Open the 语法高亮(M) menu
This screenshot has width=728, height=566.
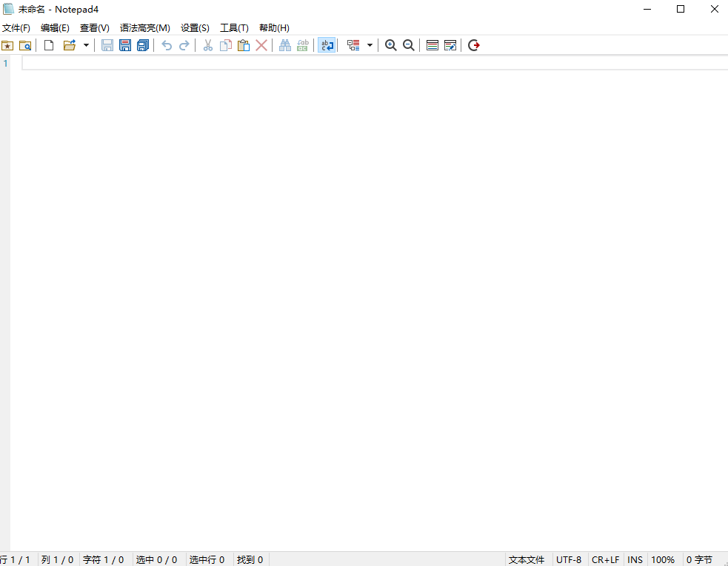pos(144,27)
